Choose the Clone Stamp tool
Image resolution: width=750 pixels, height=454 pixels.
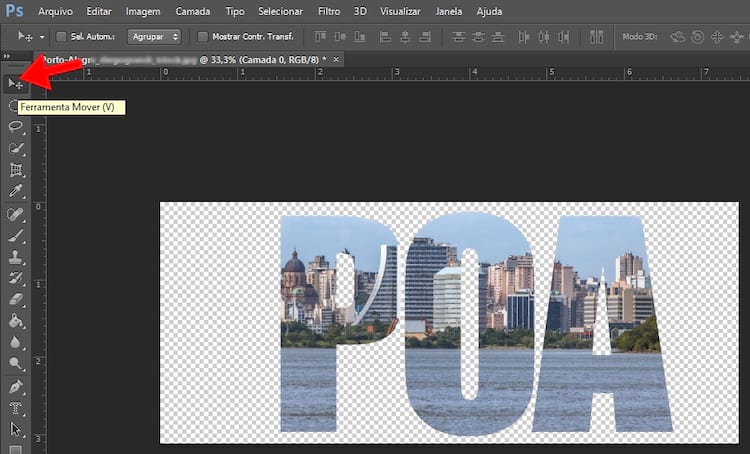click(x=16, y=257)
